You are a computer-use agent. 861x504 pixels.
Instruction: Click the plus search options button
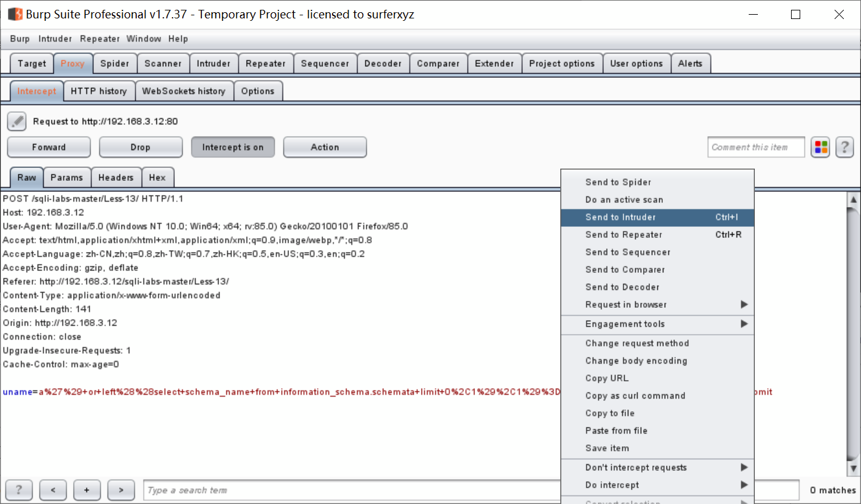[x=87, y=490]
